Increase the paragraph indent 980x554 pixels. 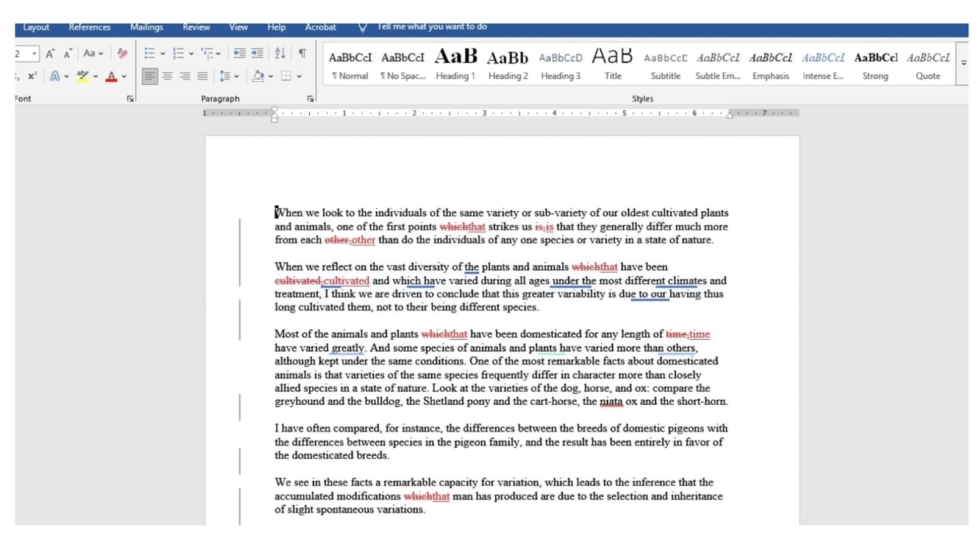(257, 54)
